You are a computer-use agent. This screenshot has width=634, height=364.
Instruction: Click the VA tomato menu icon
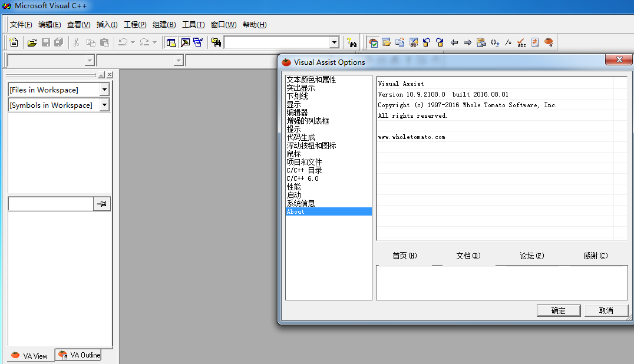(x=549, y=42)
